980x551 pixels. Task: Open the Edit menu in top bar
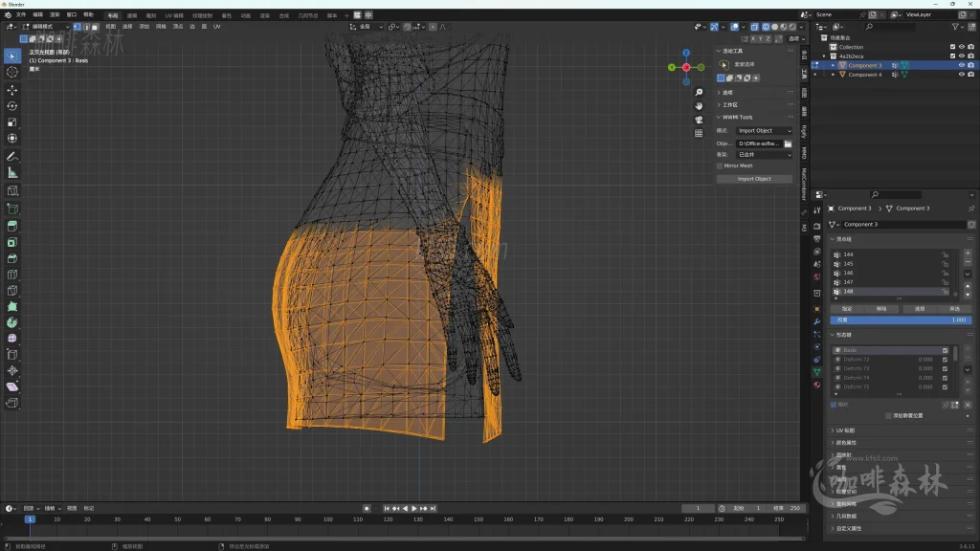(37, 15)
